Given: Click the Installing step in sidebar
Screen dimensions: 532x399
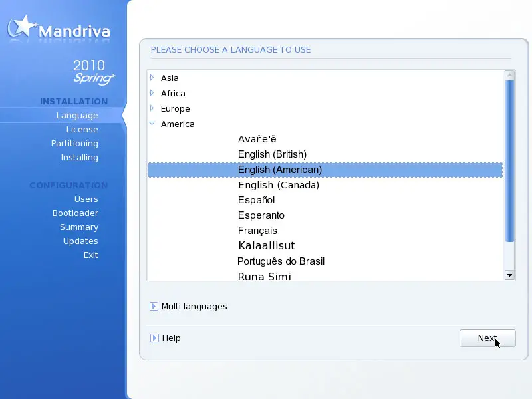Looking at the screenshot, I should pos(79,158).
